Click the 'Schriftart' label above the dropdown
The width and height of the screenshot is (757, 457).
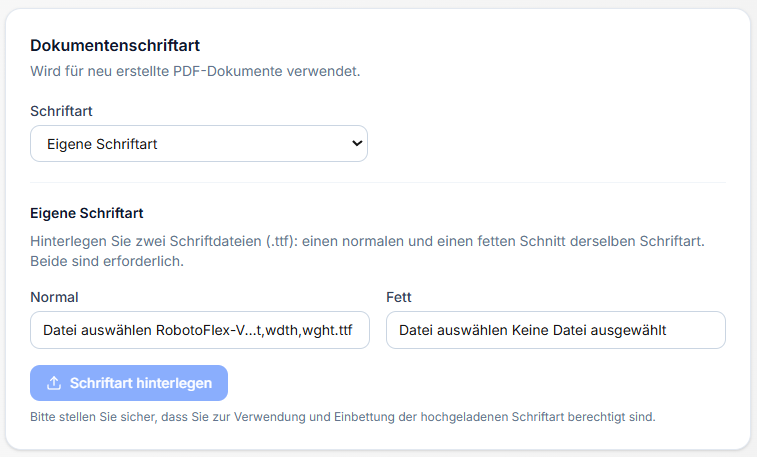click(x=61, y=111)
